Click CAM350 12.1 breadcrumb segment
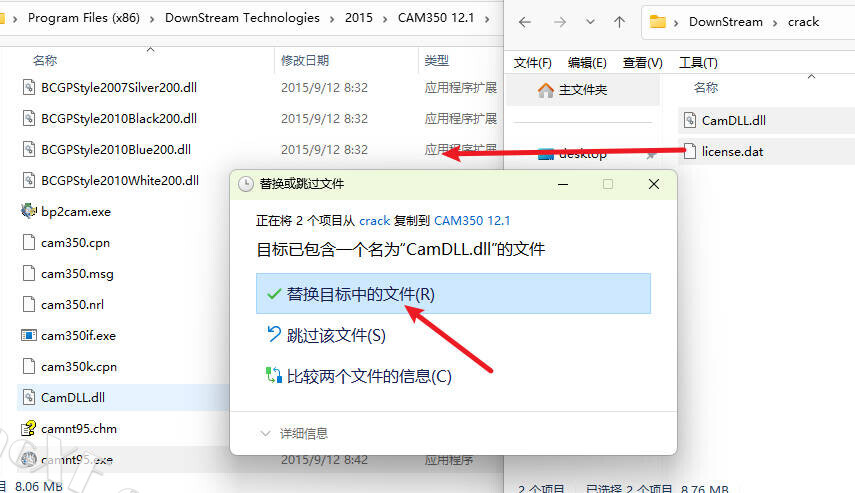855x493 pixels. point(436,18)
